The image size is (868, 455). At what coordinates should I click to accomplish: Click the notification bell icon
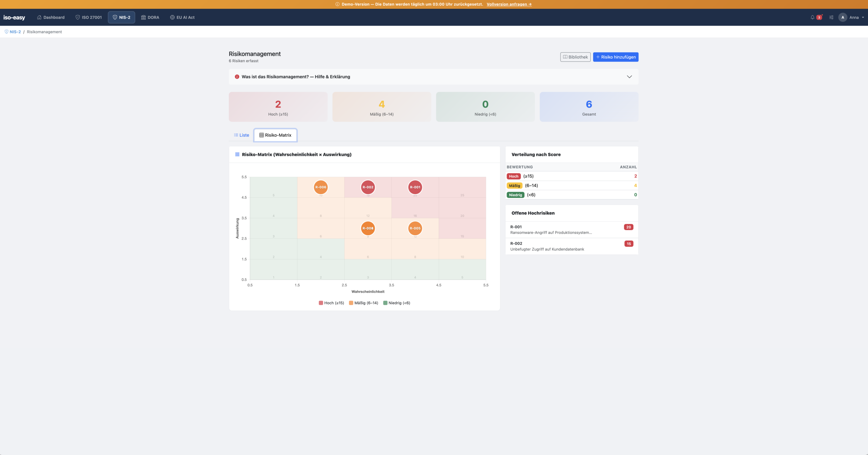click(812, 17)
